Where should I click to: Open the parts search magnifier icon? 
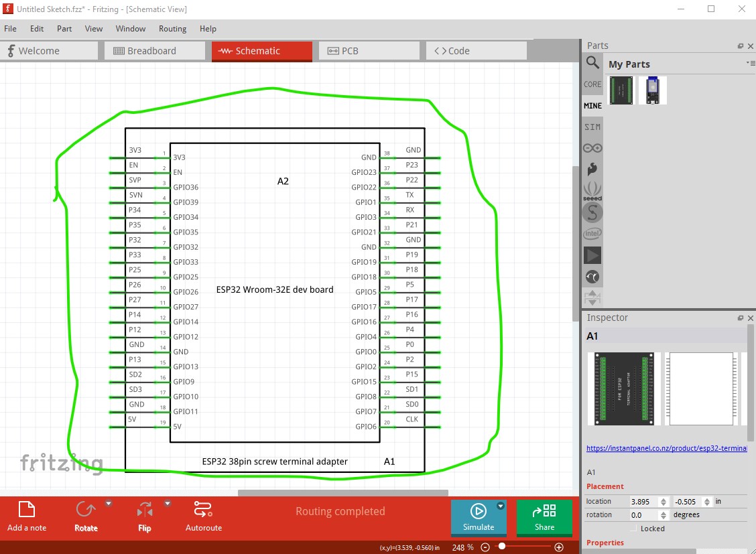(592, 62)
